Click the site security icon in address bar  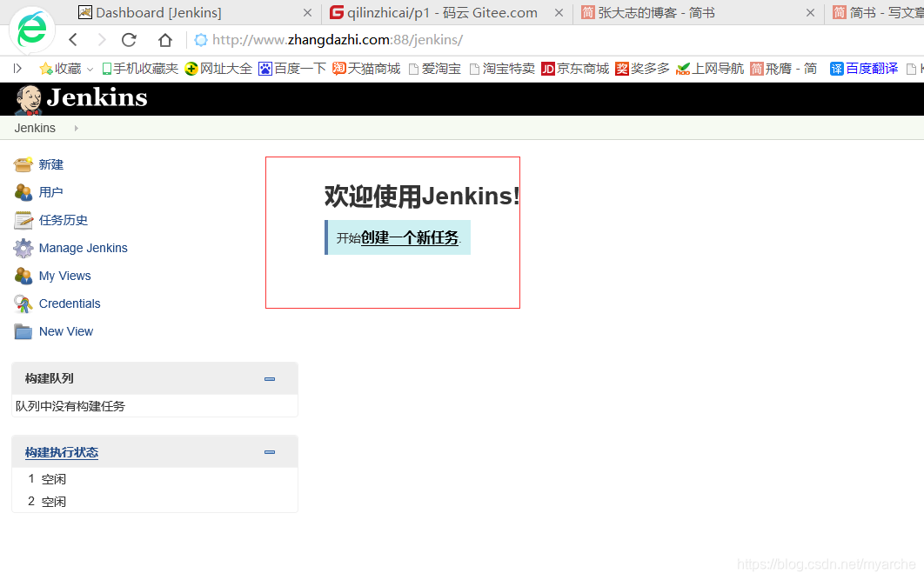[201, 39]
